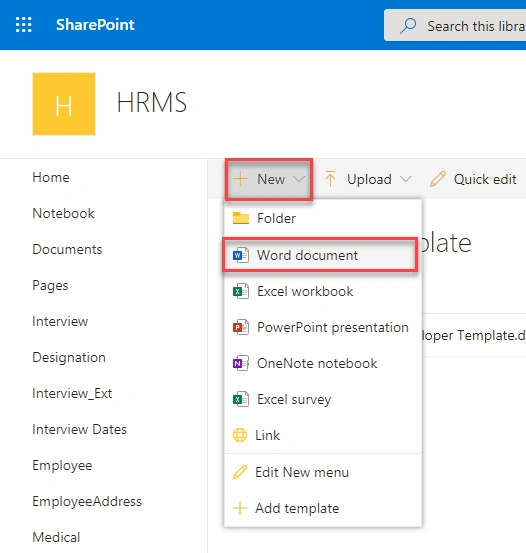Click the Add template plus icon

pyautogui.click(x=240, y=508)
